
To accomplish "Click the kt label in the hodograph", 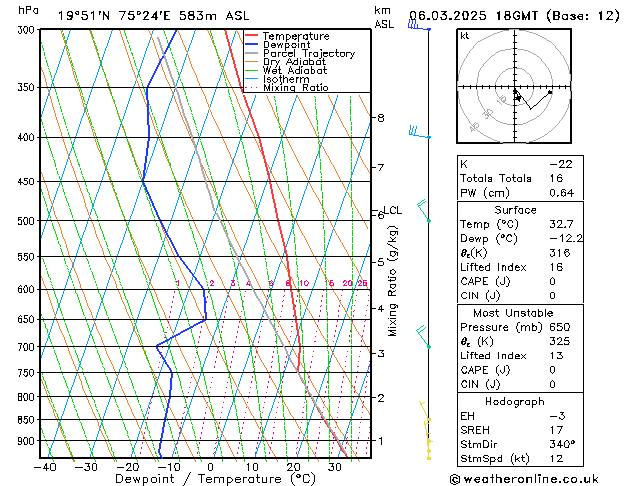I will pyautogui.click(x=465, y=36).
